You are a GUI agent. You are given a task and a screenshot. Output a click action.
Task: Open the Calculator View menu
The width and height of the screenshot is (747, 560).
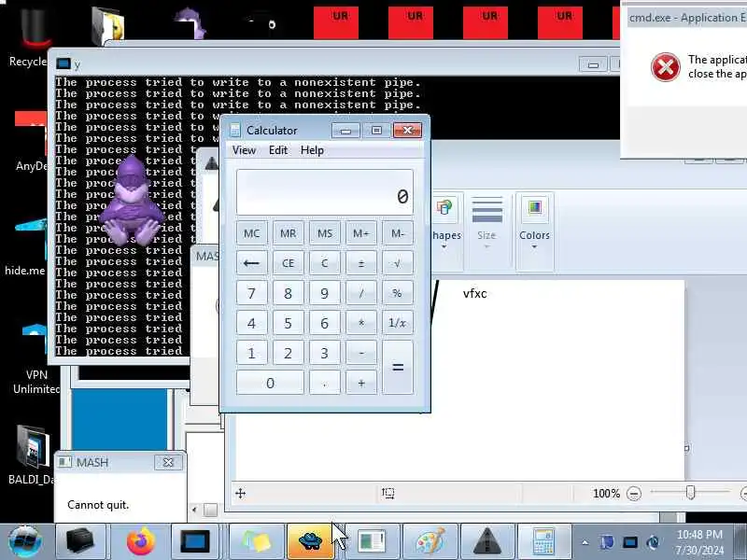[x=244, y=150]
